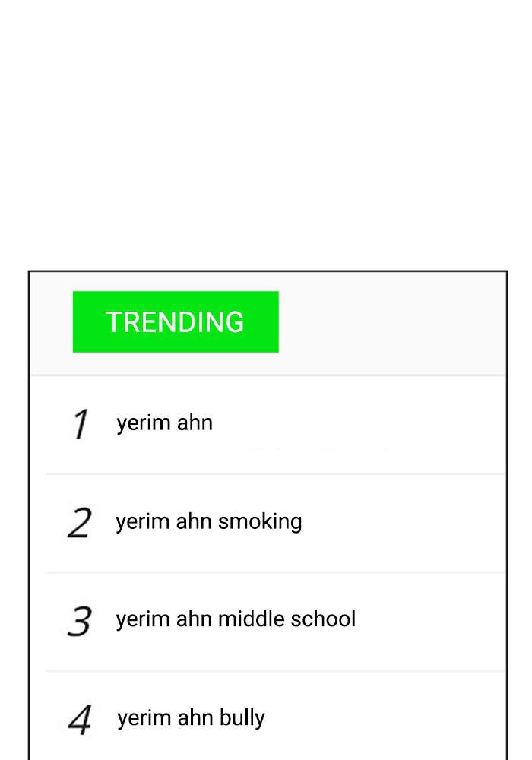Open the green TRENDING tab
Screen dimensions: 532x760
[x=176, y=321]
